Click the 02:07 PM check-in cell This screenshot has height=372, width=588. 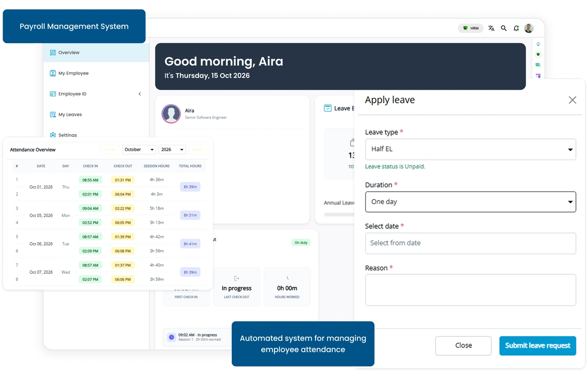point(90,279)
